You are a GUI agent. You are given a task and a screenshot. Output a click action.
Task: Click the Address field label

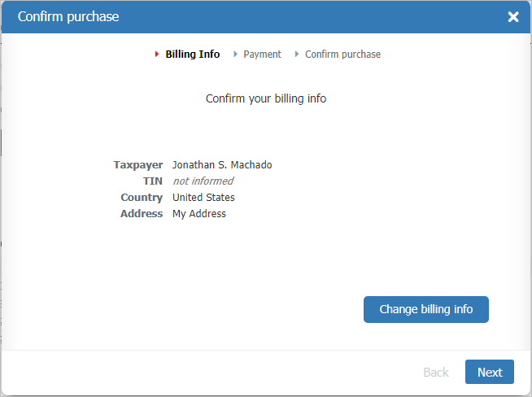(142, 214)
